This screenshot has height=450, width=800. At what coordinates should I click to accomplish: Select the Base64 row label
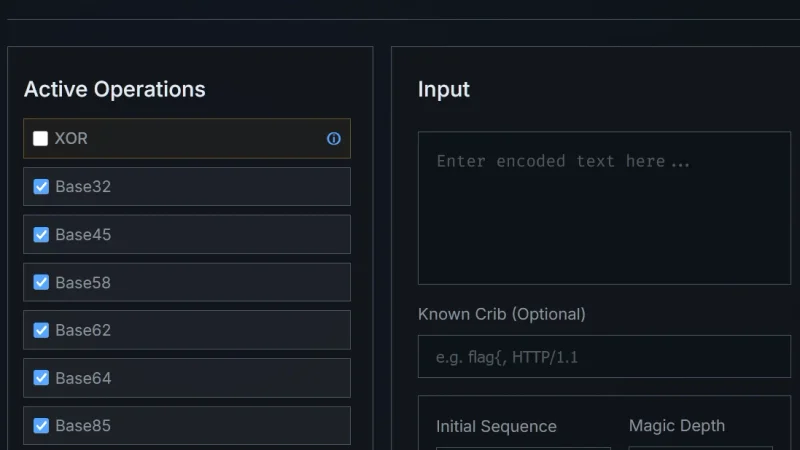click(83, 378)
